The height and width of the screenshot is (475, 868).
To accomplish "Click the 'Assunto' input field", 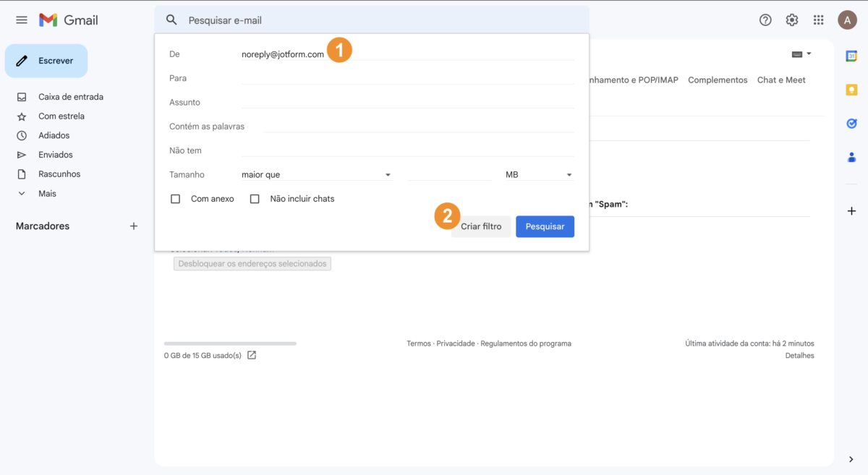I will [x=408, y=102].
